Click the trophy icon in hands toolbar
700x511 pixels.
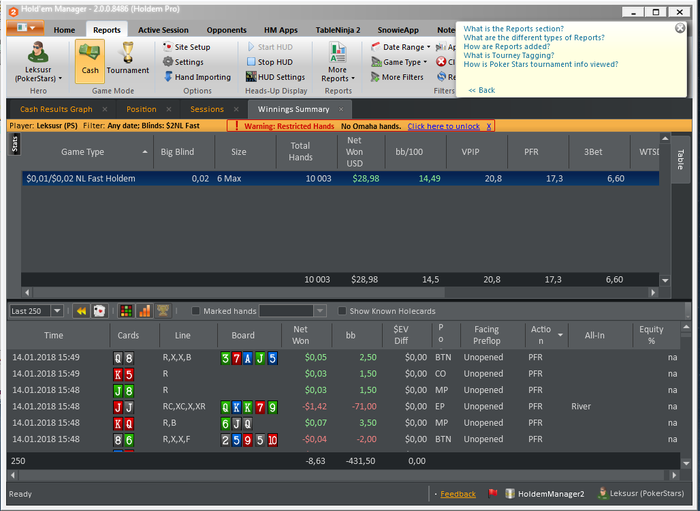(163, 311)
